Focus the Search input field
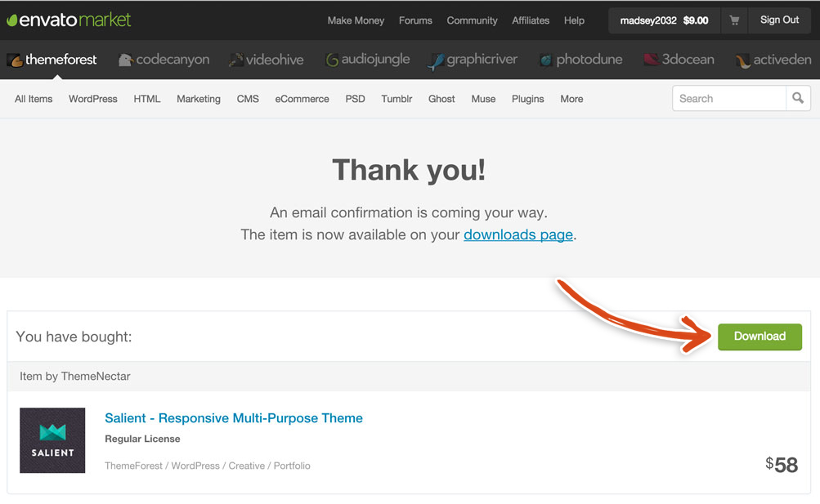This screenshot has width=820, height=504. point(729,98)
